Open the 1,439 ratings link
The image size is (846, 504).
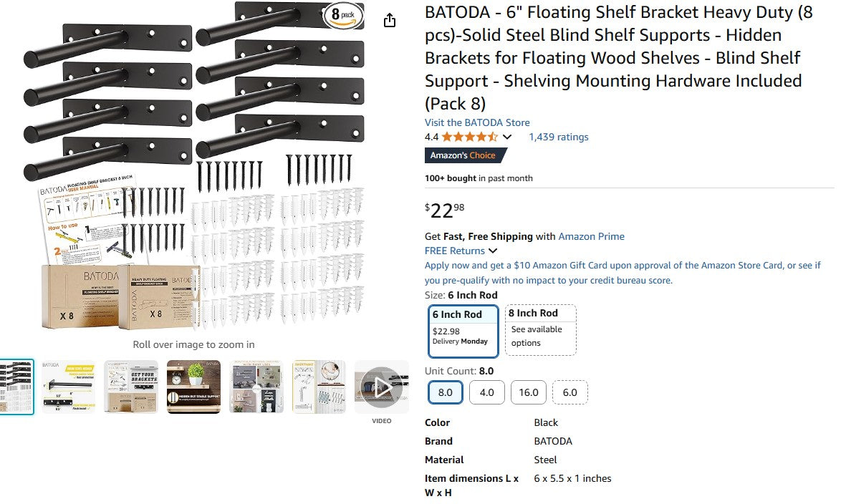coord(558,137)
